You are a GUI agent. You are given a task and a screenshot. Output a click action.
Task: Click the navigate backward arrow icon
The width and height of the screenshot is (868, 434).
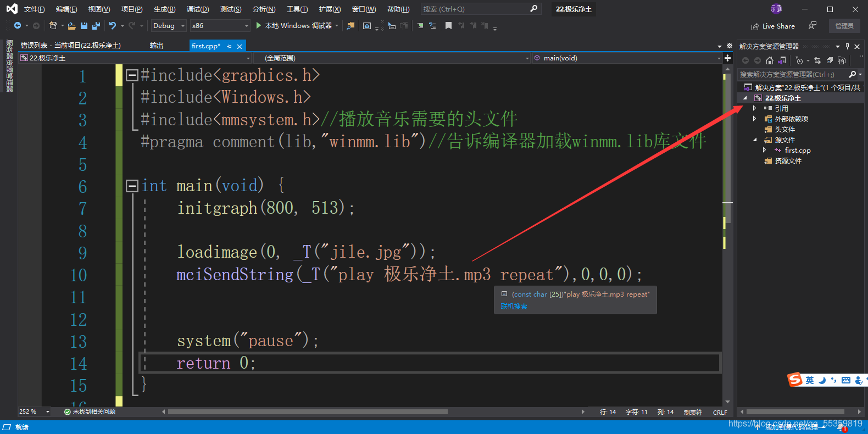pos(17,26)
